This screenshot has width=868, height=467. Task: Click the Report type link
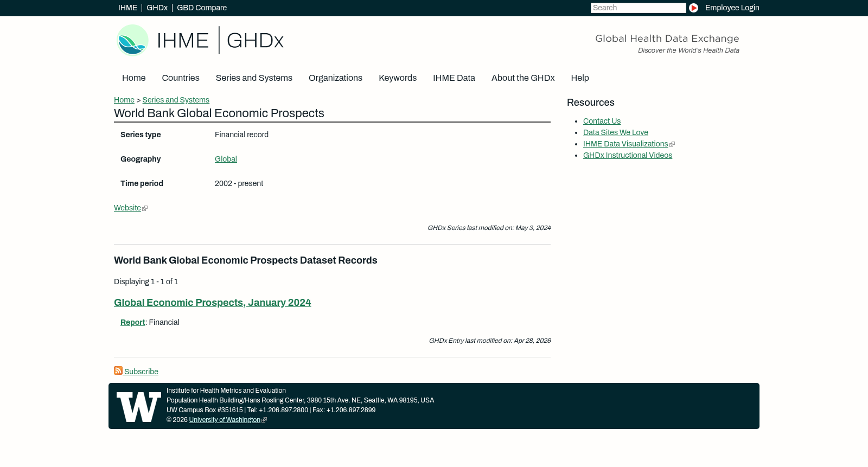(133, 323)
